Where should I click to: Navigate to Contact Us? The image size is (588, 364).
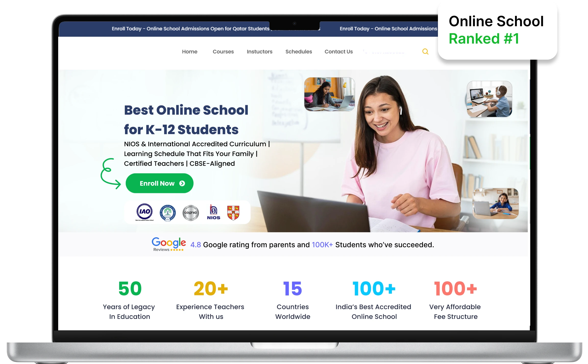tap(338, 52)
